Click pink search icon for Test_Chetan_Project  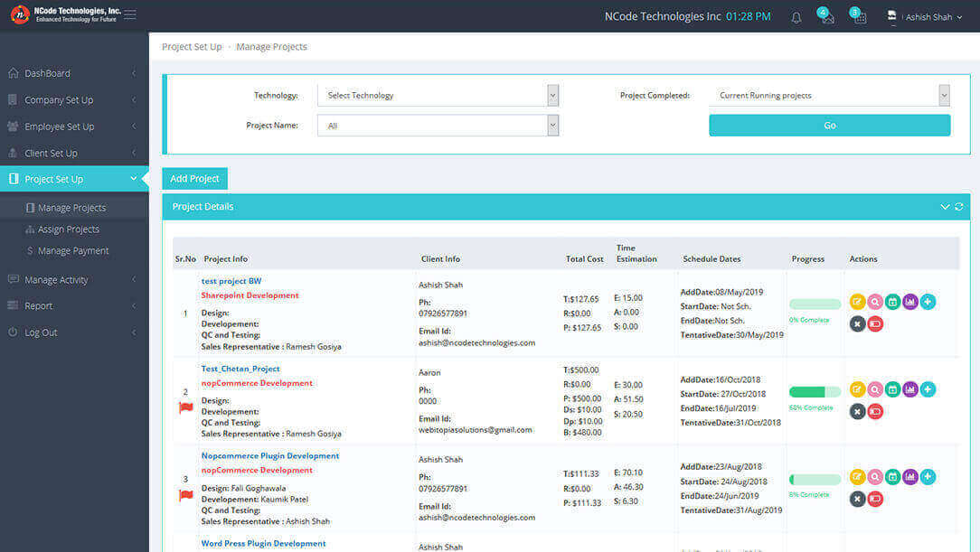[x=875, y=389]
